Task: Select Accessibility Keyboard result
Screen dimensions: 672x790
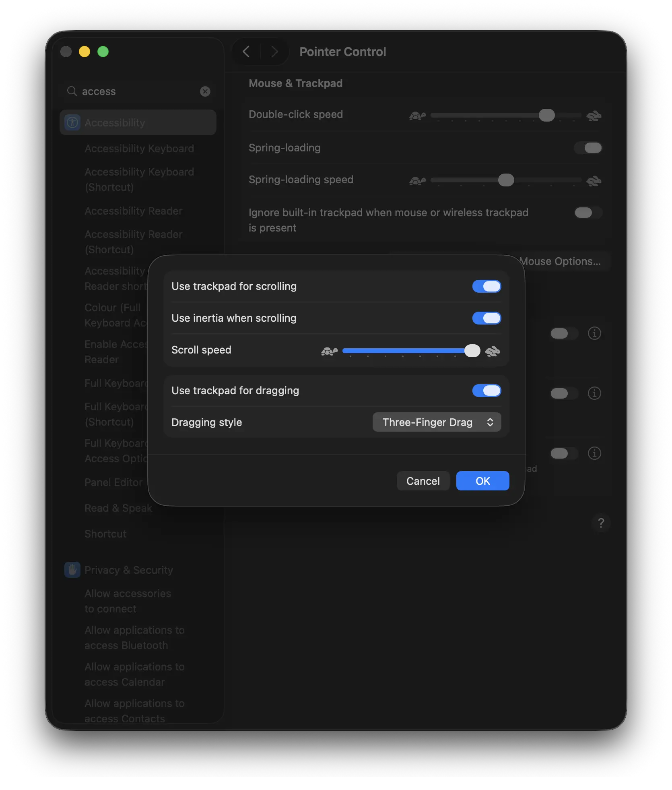Action: point(139,149)
